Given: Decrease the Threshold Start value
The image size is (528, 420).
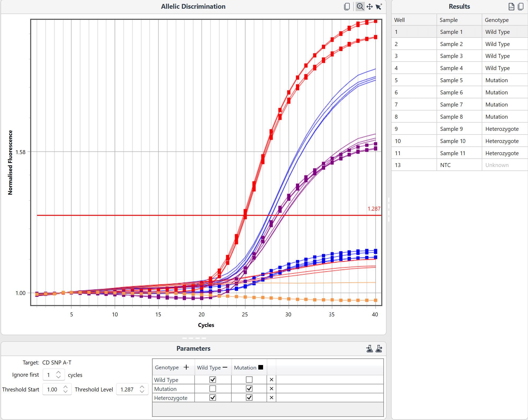Looking at the screenshot, I should [x=65, y=392].
